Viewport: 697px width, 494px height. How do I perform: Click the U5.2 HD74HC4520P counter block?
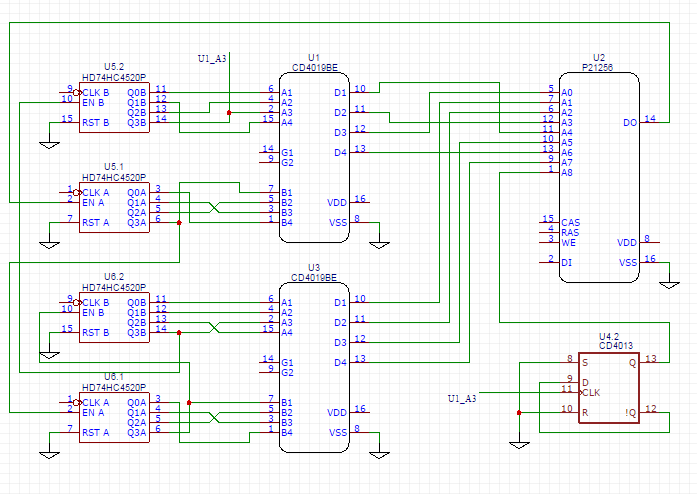(114, 106)
